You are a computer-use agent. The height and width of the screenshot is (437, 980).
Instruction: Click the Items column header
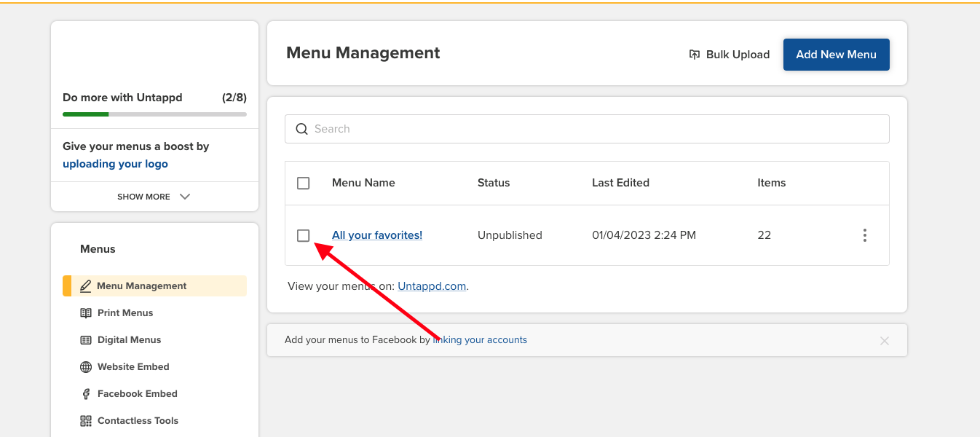(x=772, y=183)
